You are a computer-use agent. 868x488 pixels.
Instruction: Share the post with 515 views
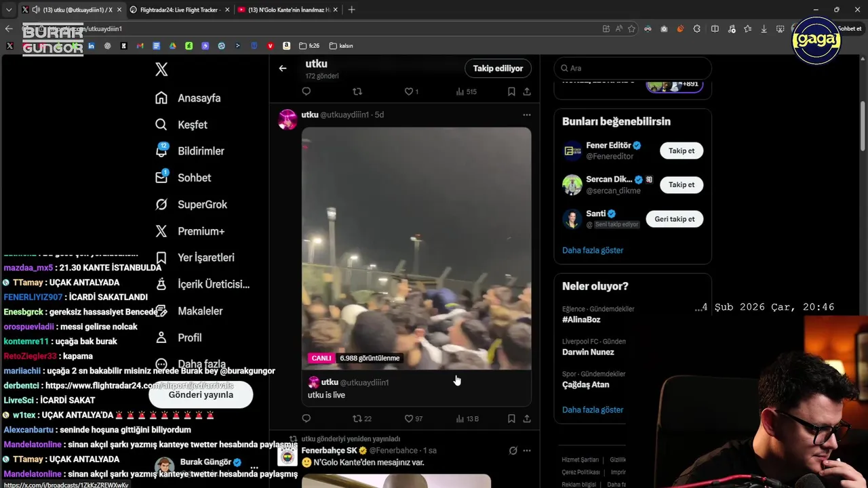[527, 91]
